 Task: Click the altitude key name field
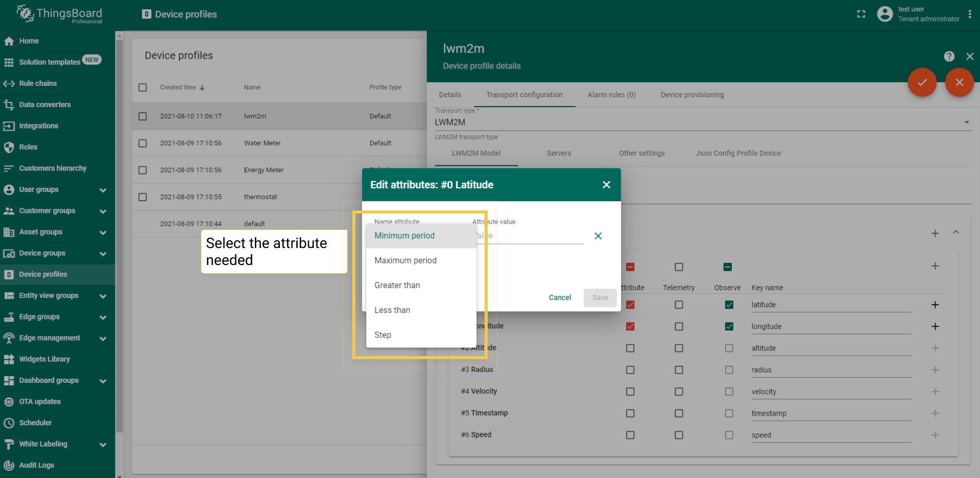tap(830, 348)
